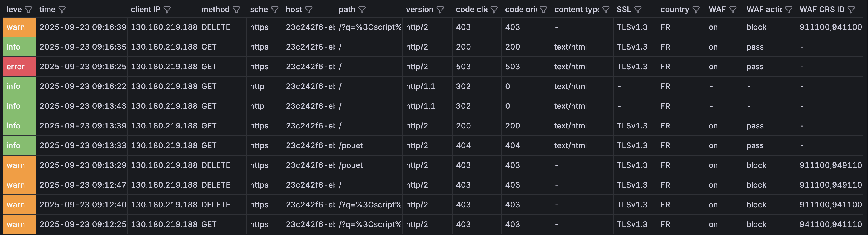Viewport: 868px width, 235px height.
Task: Sort by the time column header
Action: pos(47,9)
